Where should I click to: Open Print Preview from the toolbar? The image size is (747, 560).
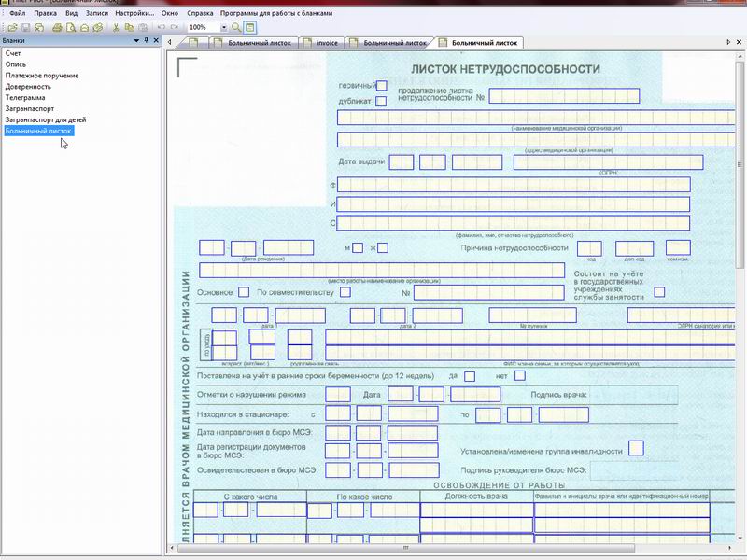tap(71, 28)
